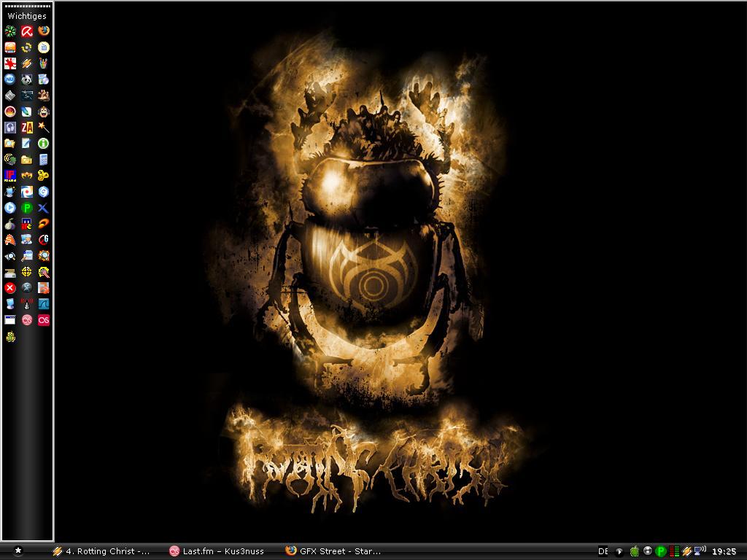
Task: Expand hidden tray icons arrow
Action: tap(619, 551)
